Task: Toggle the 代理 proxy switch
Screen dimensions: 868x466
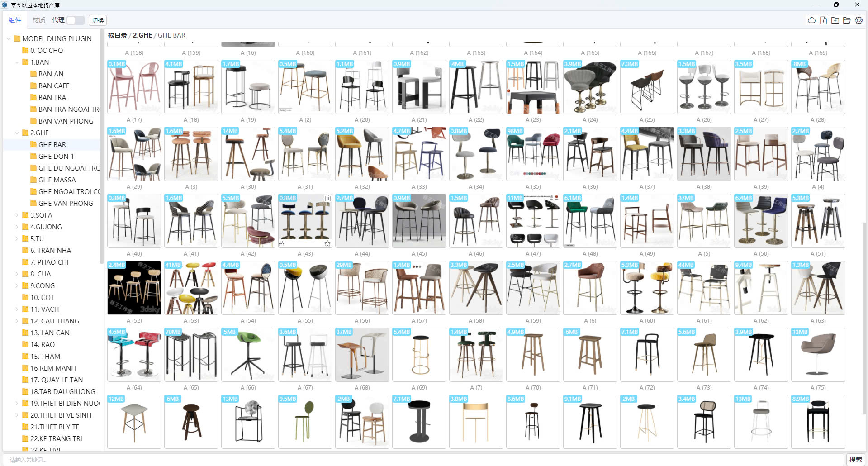Action: point(75,20)
